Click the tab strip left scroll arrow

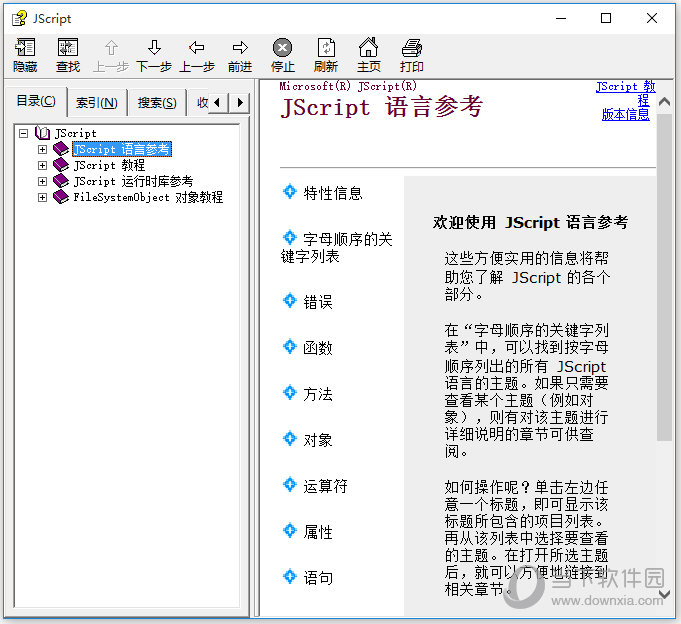coord(218,103)
